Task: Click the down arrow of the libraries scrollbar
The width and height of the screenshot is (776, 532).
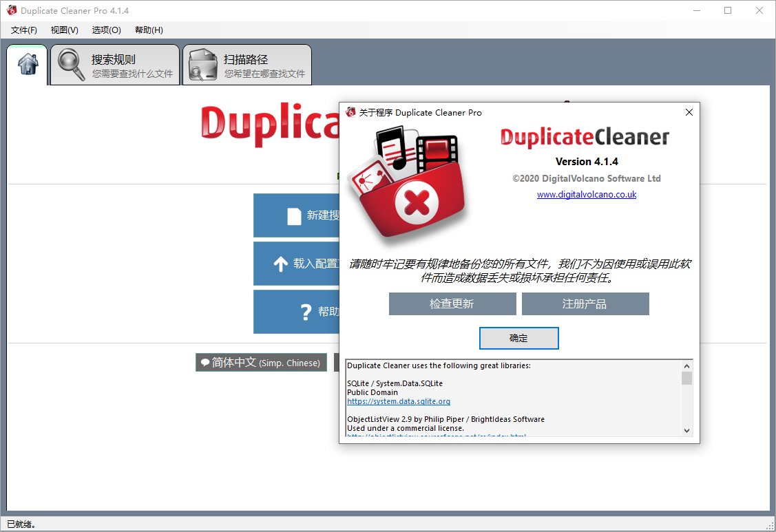Action: [686, 431]
